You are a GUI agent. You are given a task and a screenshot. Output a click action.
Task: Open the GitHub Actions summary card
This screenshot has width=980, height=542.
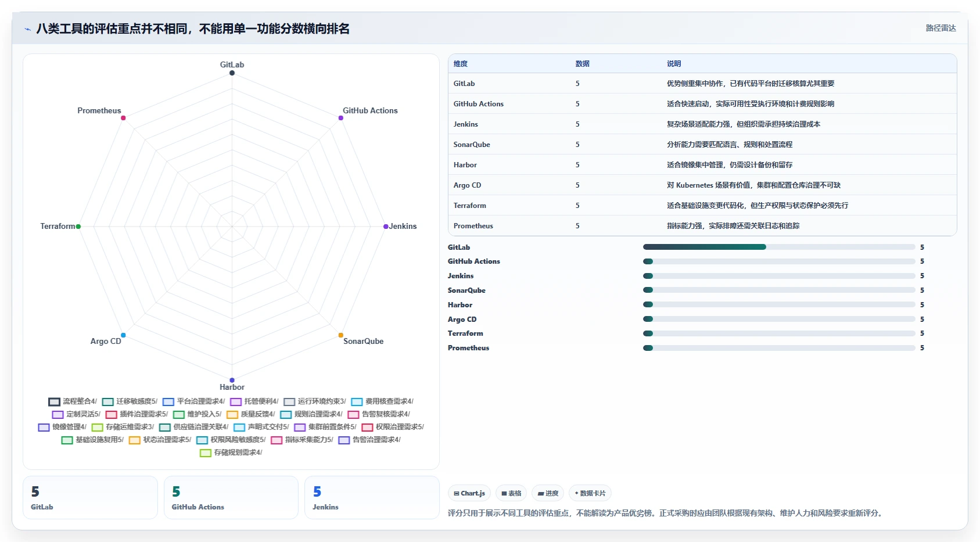point(231,497)
